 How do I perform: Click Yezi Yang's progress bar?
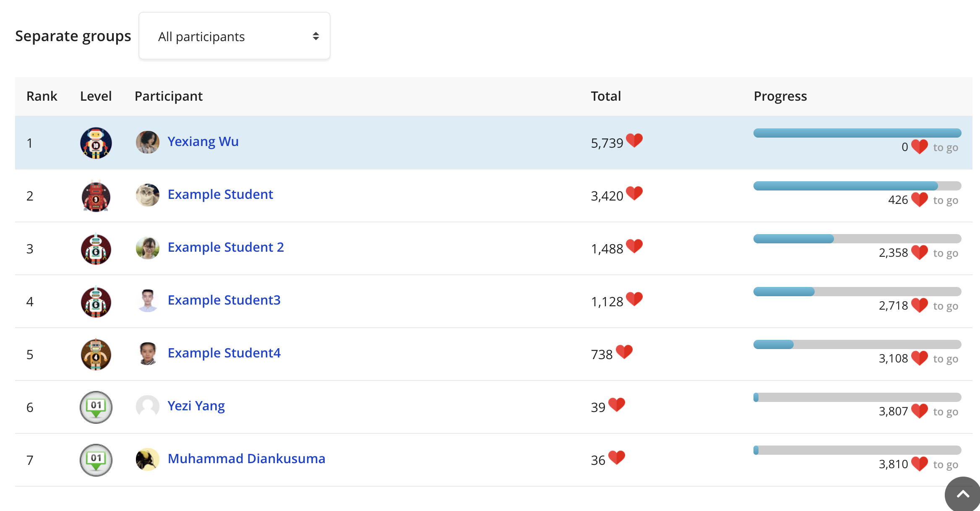tap(857, 397)
